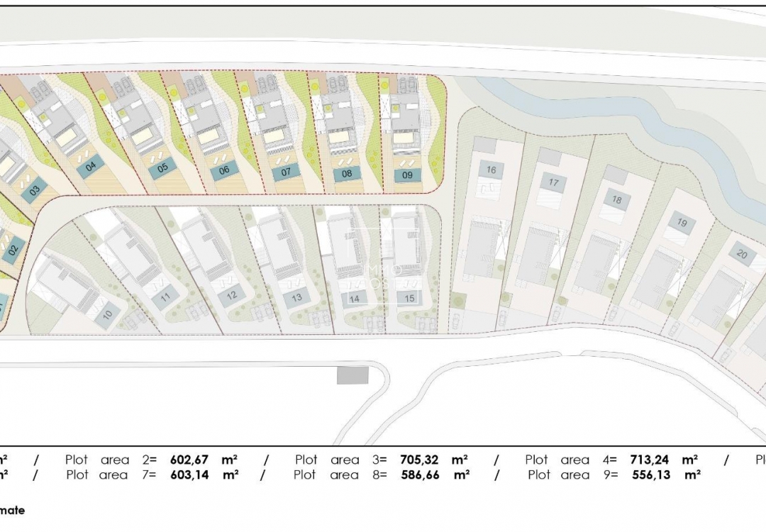Click the plot area 4 value 713,24
This screenshot has height=532, width=766.
pos(650,460)
